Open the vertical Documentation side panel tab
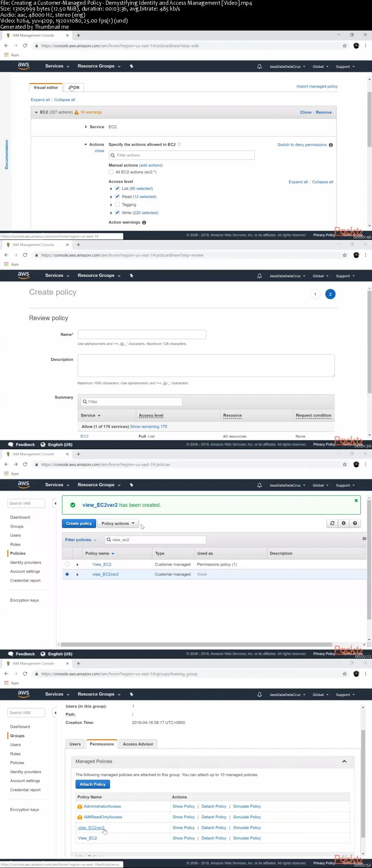Screen dimensions: 372x868 tap(7, 154)
